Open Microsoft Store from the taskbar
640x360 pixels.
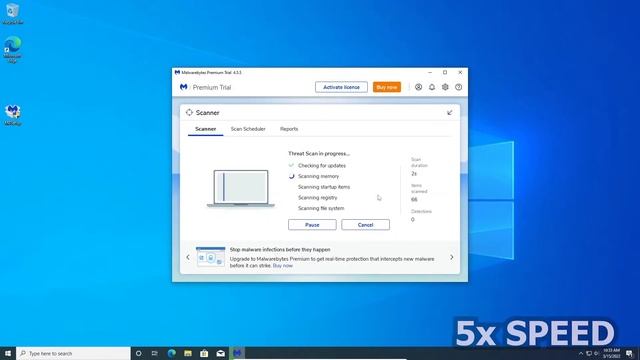point(204,353)
